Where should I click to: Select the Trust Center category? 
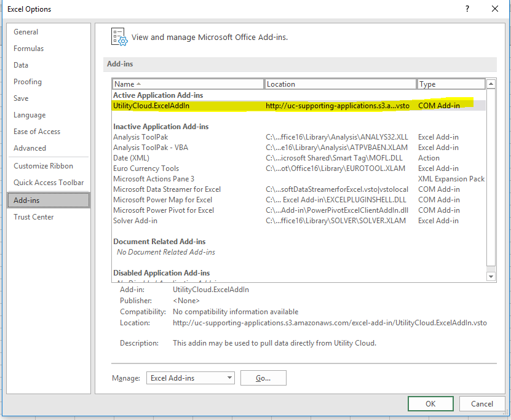(34, 217)
